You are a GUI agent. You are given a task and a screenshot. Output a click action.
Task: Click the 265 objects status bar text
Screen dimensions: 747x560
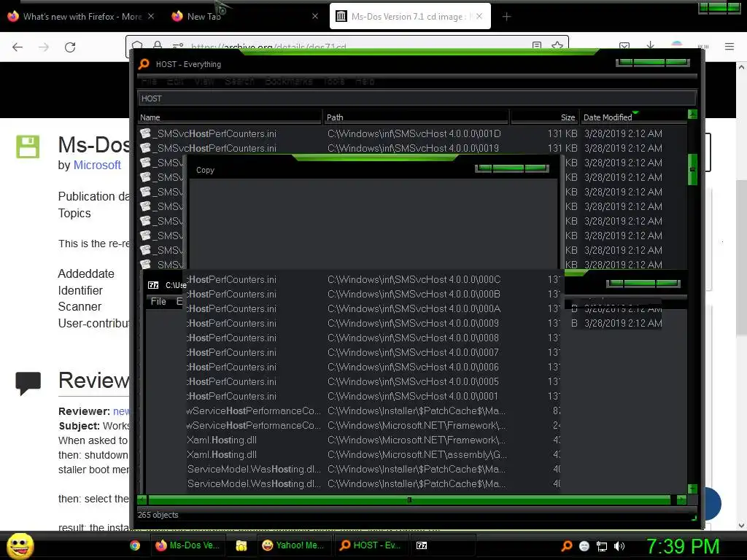pos(158,516)
